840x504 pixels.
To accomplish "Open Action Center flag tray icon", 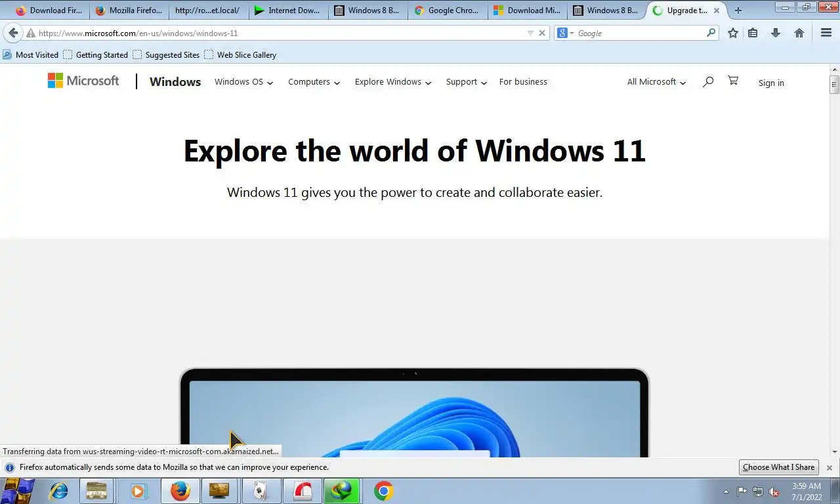I will [x=742, y=492].
